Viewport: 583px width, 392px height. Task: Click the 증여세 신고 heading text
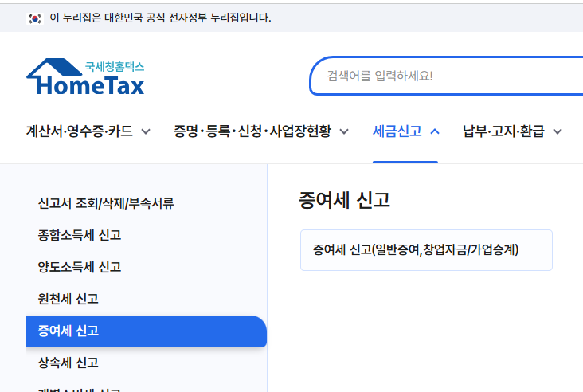point(345,200)
